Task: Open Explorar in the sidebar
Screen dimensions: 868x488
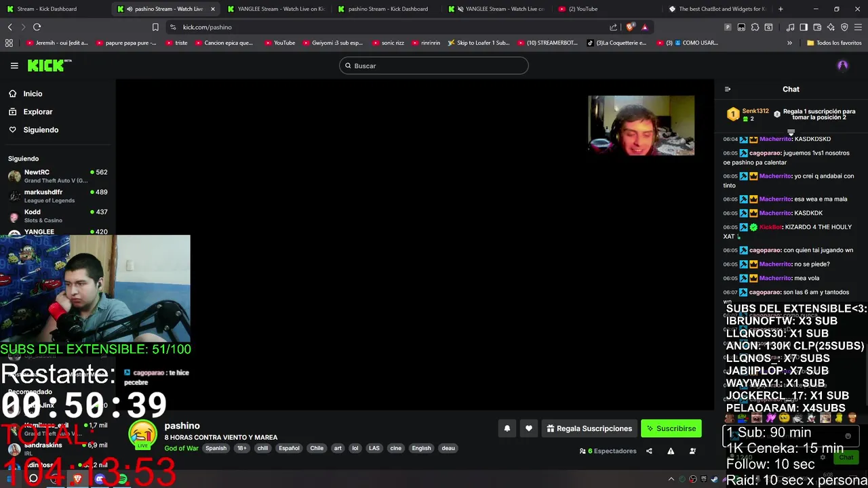Action: pos(37,112)
